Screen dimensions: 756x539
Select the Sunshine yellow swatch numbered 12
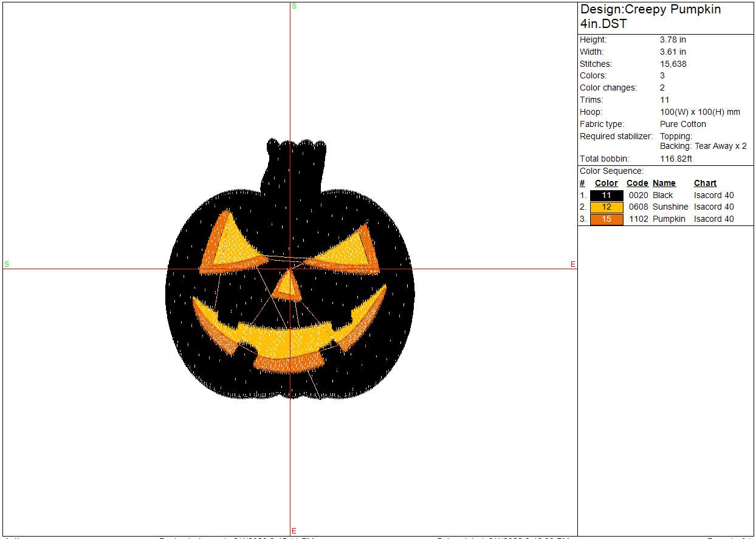607,207
